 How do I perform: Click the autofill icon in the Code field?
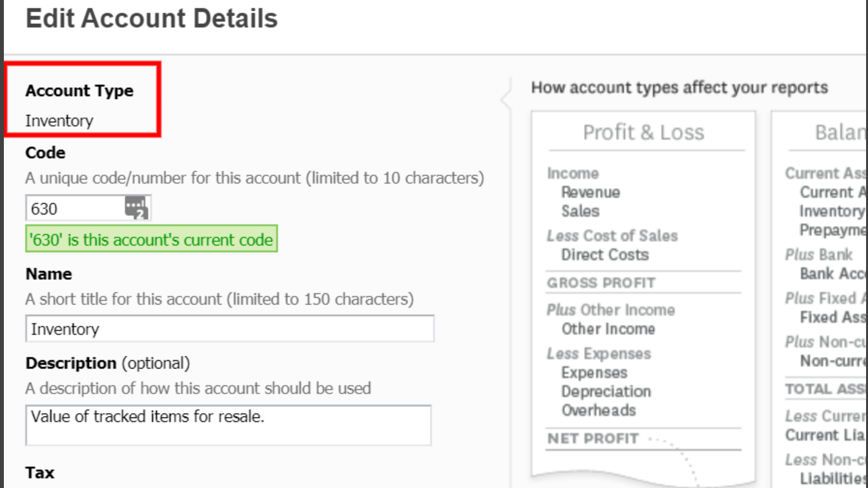tap(136, 207)
